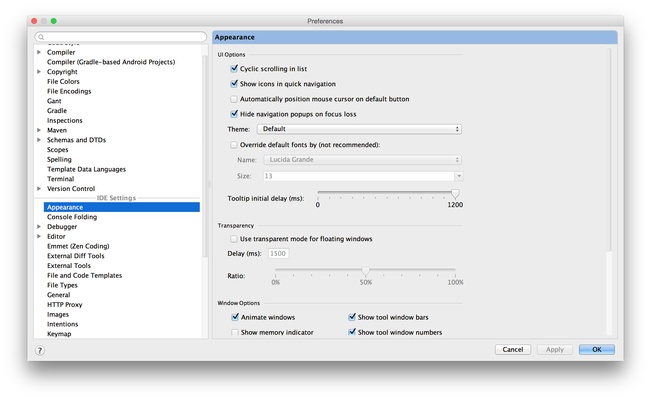Open the help question mark icon
Viewport: 651px width, 400px height.
(40, 350)
